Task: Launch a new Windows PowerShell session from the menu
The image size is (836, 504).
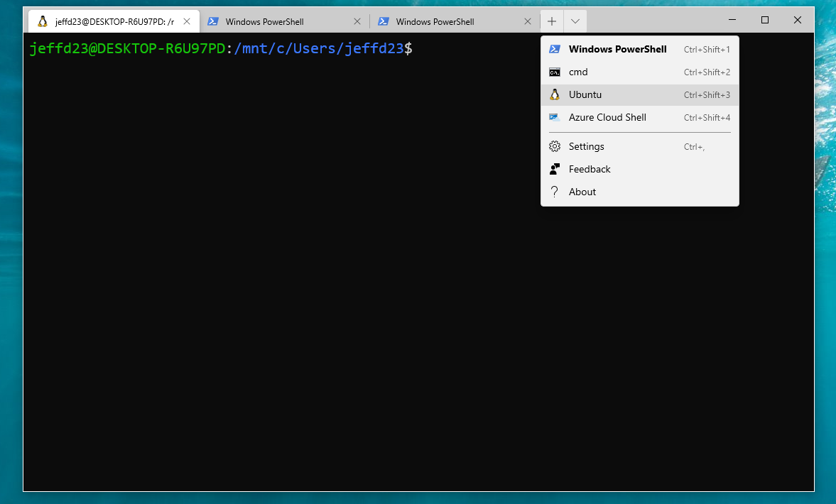Action: click(x=617, y=49)
